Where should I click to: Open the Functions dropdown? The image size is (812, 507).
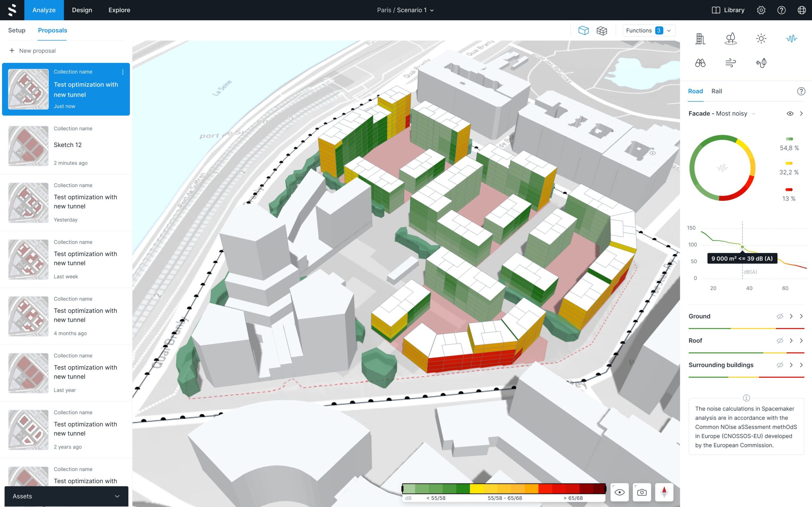(649, 30)
